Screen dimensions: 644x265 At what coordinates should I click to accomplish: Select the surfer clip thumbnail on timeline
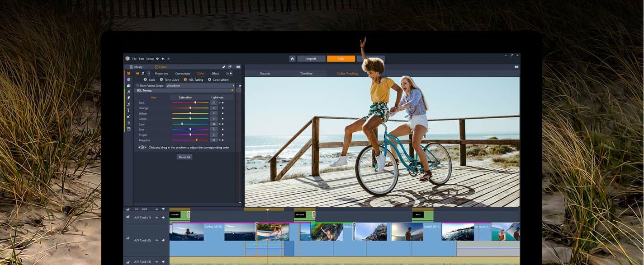click(x=188, y=232)
